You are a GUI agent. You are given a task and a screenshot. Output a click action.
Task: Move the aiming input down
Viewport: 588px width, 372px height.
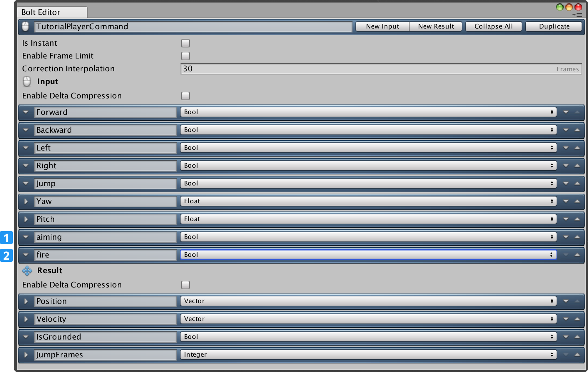566,237
